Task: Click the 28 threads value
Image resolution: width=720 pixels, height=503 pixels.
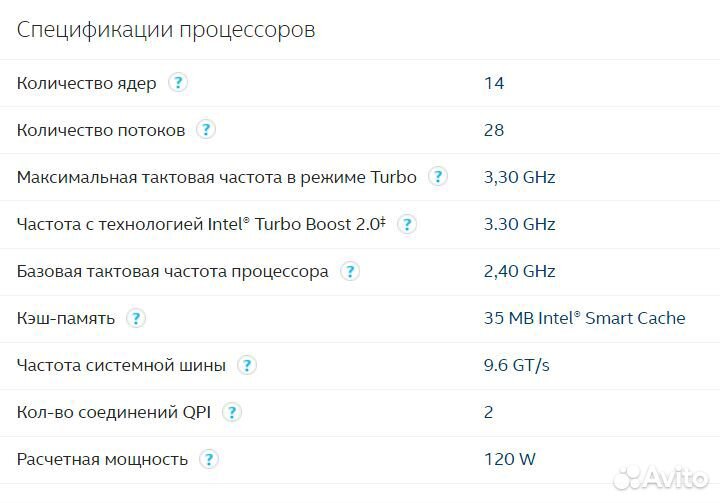Action: pos(494,130)
